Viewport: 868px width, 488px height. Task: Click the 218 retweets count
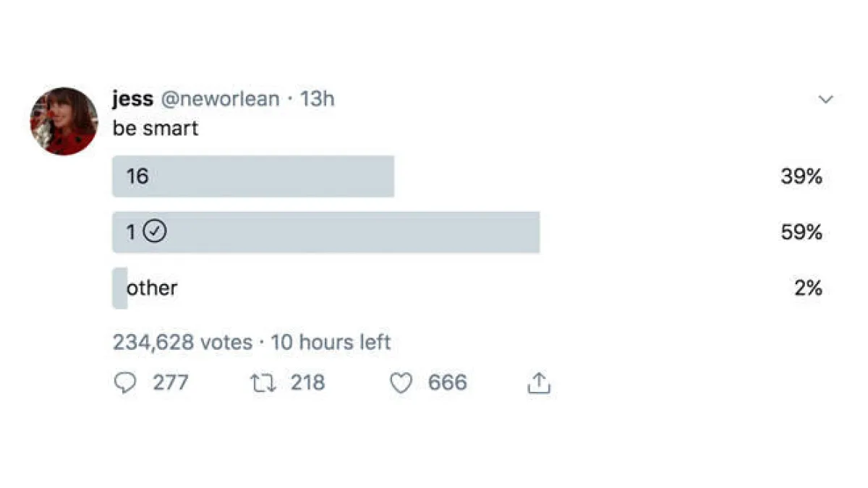(307, 382)
